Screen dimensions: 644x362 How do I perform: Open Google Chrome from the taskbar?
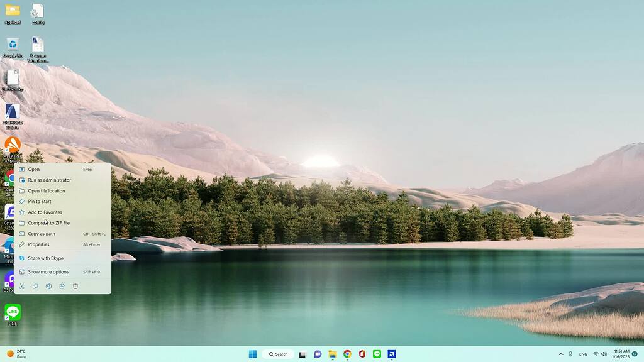(347, 354)
